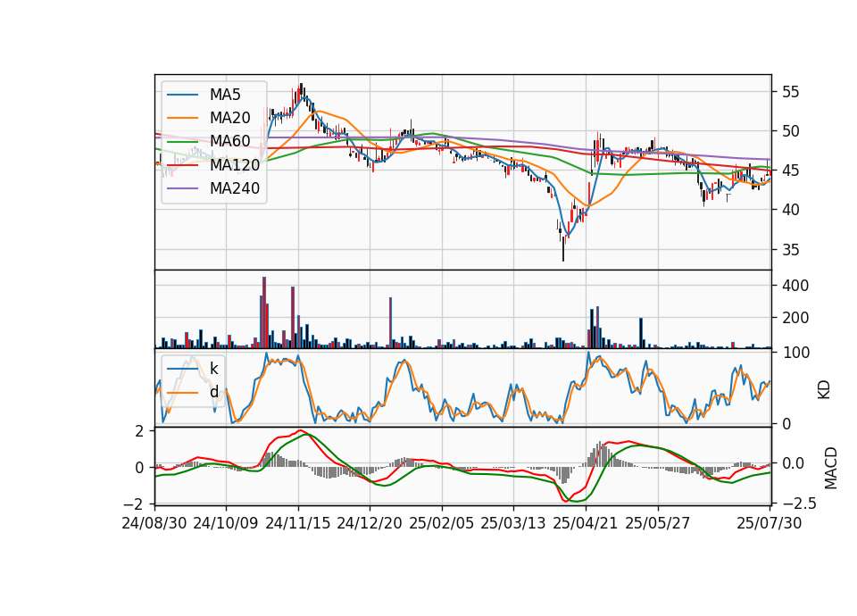Click the price axis value 35
Screen dimensions: 857x616
click(790, 250)
